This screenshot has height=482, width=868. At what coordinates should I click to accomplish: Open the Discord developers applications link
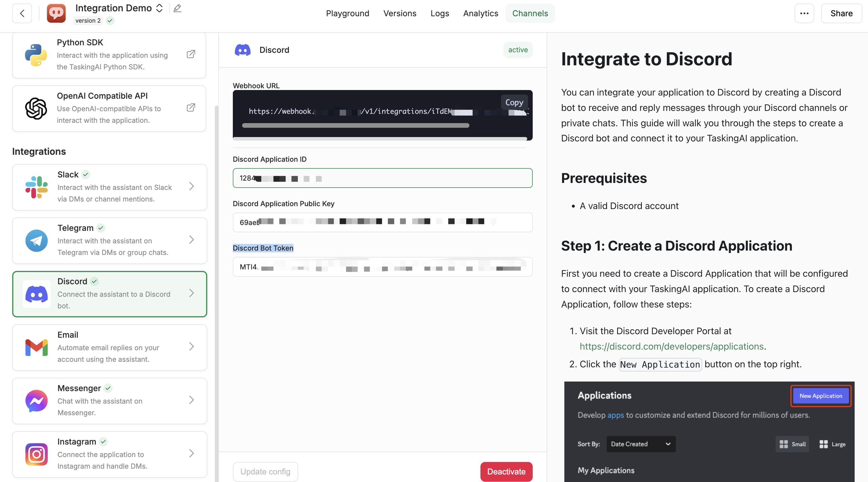tap(671, 346)
